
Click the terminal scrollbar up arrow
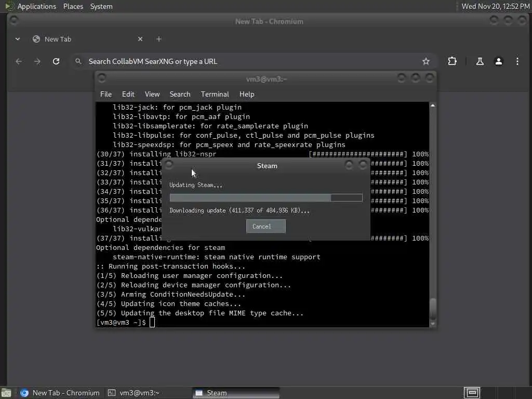[433, 105]
